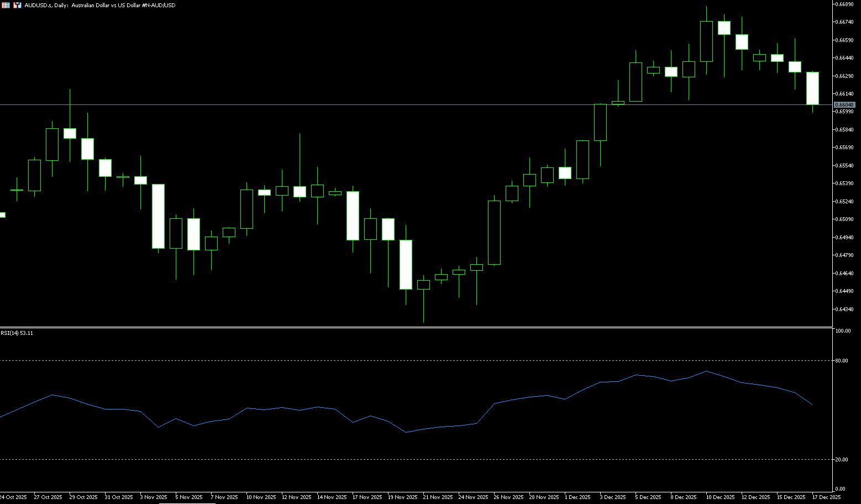This screenshot has width=861, height=504.
Task: Click the 15 Dec 2025 date label
Action: pyautogui.click(x=790, y=497)
